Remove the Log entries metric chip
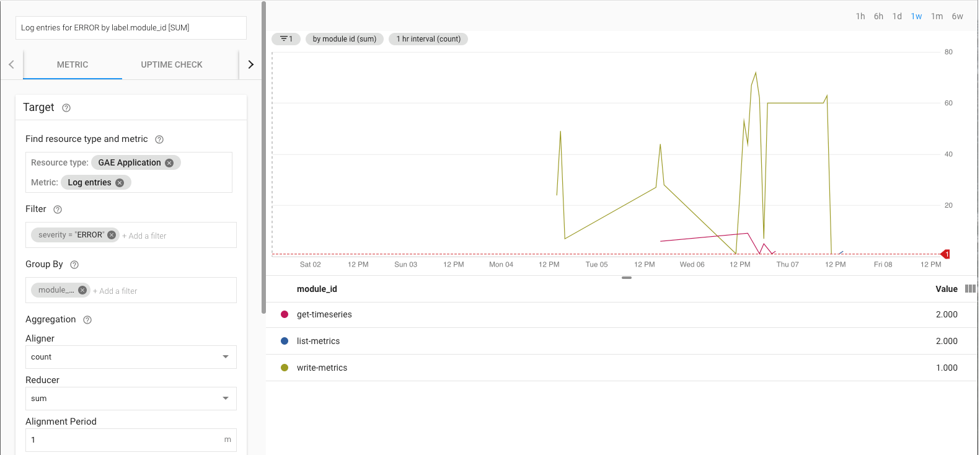Screen dimensions: 980x455 [x=120, y=183]
